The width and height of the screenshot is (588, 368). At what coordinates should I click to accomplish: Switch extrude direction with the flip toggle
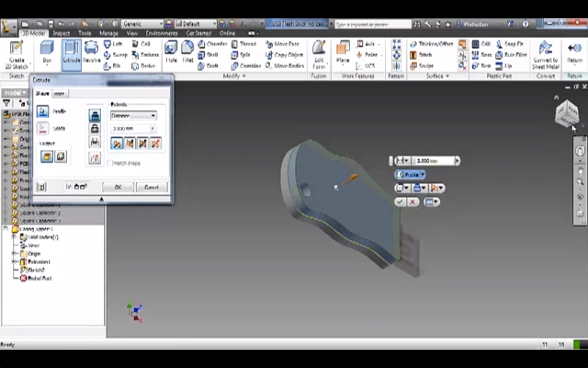pyautogui.click(x=130, y=143)
